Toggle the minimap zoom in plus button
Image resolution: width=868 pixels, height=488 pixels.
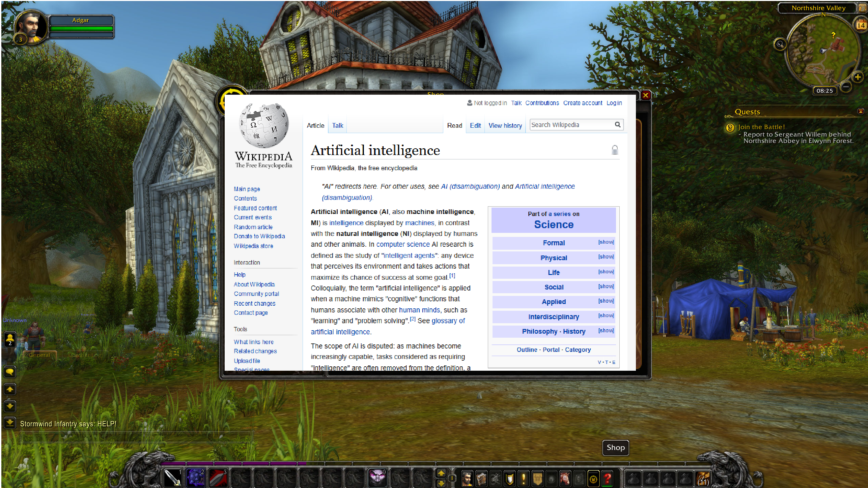point(858,77)
